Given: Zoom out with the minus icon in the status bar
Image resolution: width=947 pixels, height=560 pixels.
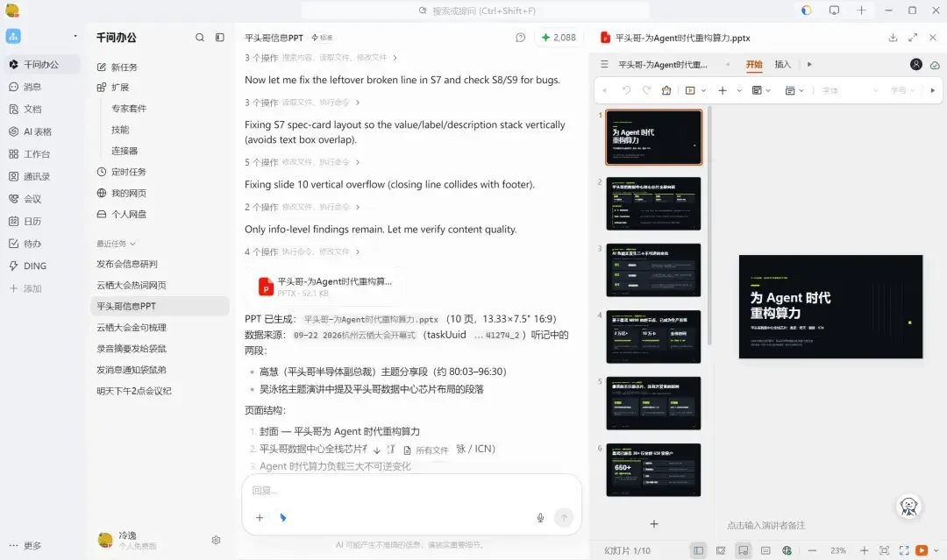Looking at the screenshot, I should (812, 550).
